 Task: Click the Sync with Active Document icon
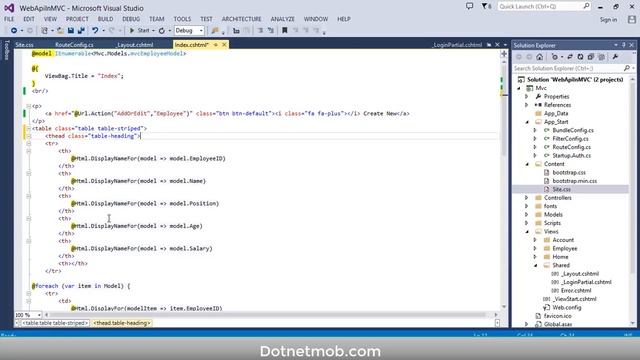point(570,57)
